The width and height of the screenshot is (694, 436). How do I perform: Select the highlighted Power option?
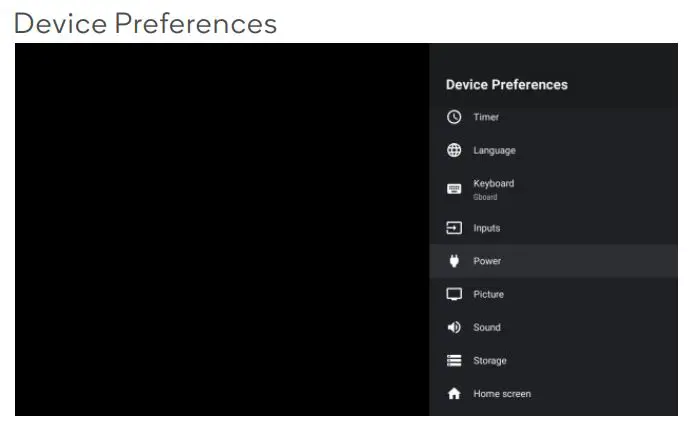(x=487, y=261)
